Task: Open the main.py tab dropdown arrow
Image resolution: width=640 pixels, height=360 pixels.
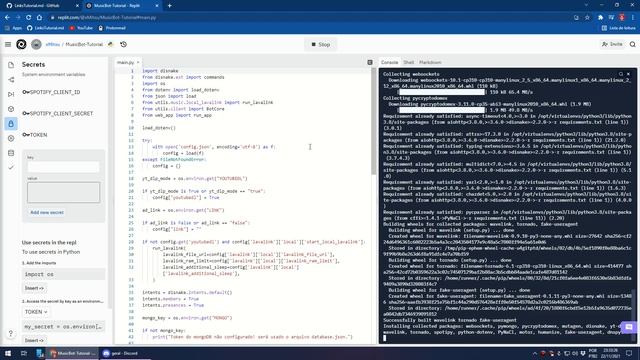Action: 138,62
